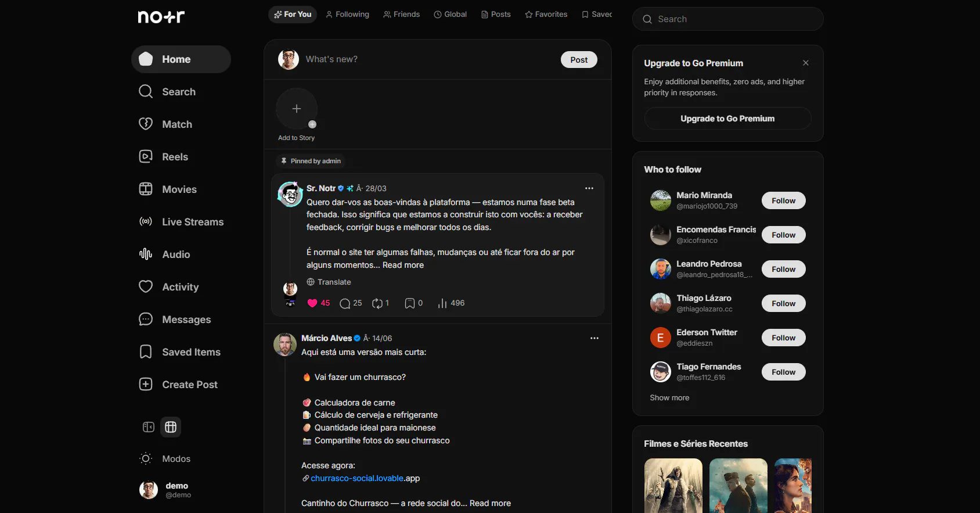Screen dimensions: 980x513
Task: Open the second recent movie poster
Action: 738,486
